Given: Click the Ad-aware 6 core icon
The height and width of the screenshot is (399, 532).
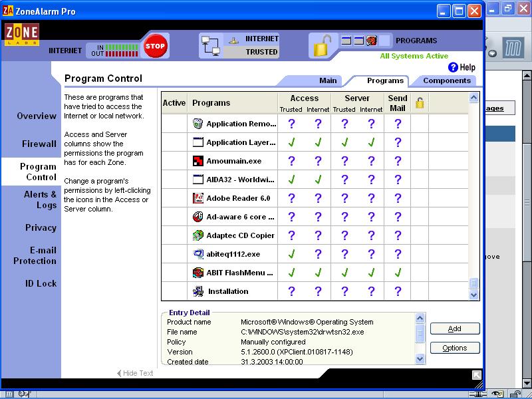Looking at the screenshot, I should point(198,217).
